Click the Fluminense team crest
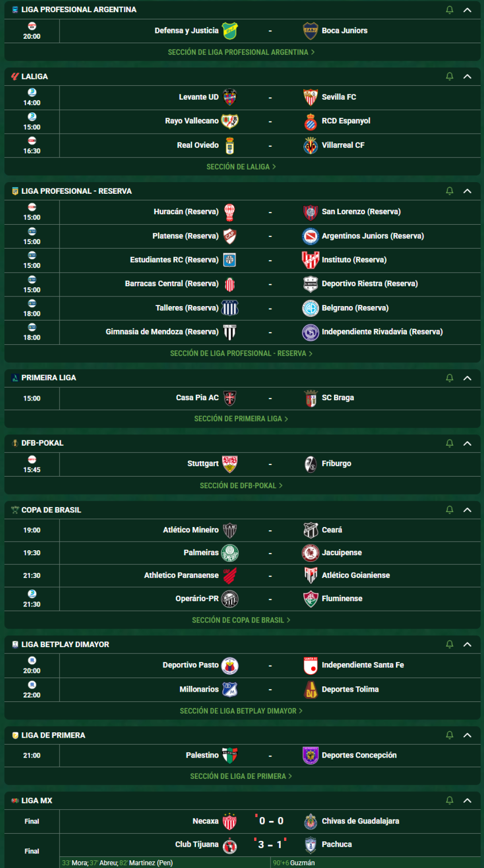The height and width of the screenshot is (868, 484). (310, 599)
